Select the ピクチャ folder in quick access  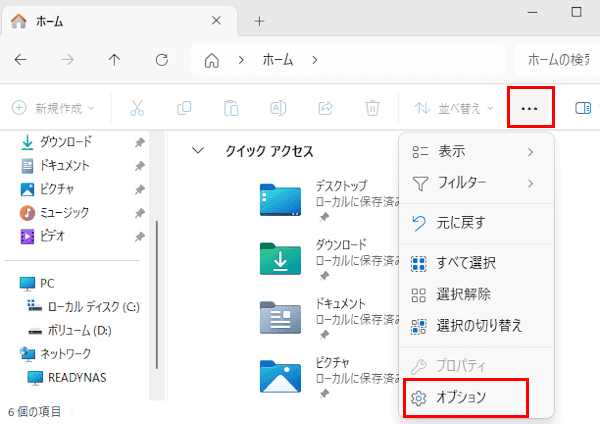[280, 376]
